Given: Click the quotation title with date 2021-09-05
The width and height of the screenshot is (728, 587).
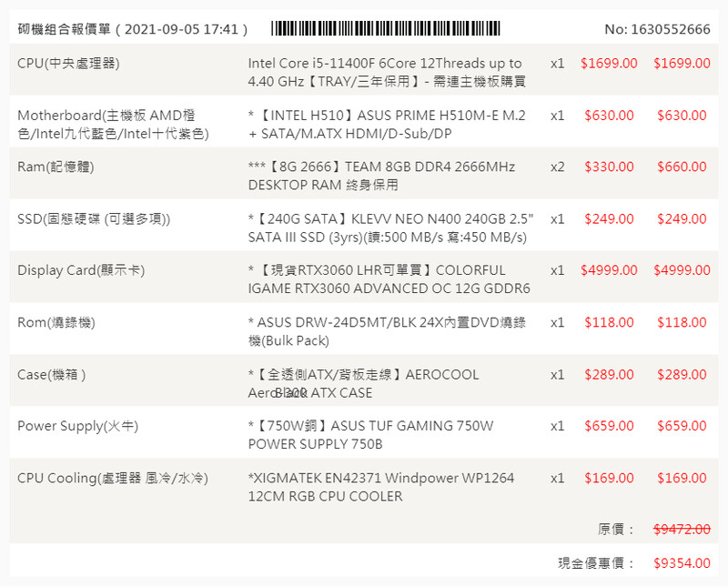Looking at the screenshot, I should [x=134, y=29].
